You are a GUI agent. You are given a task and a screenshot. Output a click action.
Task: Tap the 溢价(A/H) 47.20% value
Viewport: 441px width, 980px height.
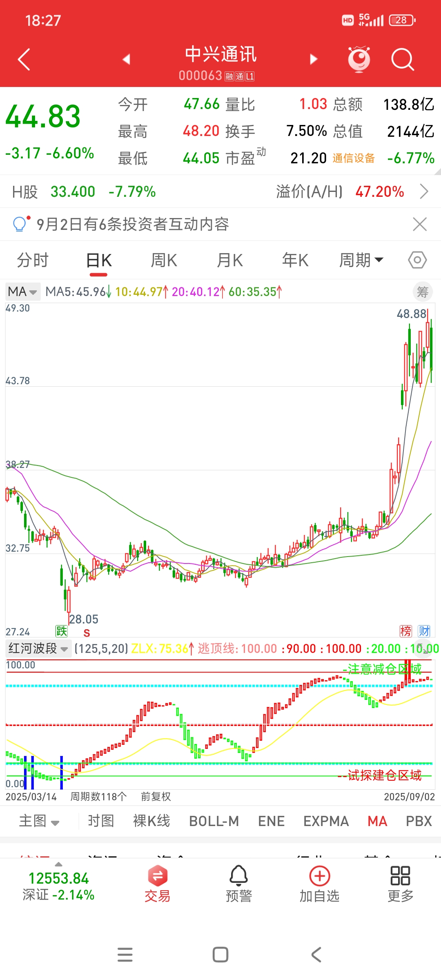[340, 192]
